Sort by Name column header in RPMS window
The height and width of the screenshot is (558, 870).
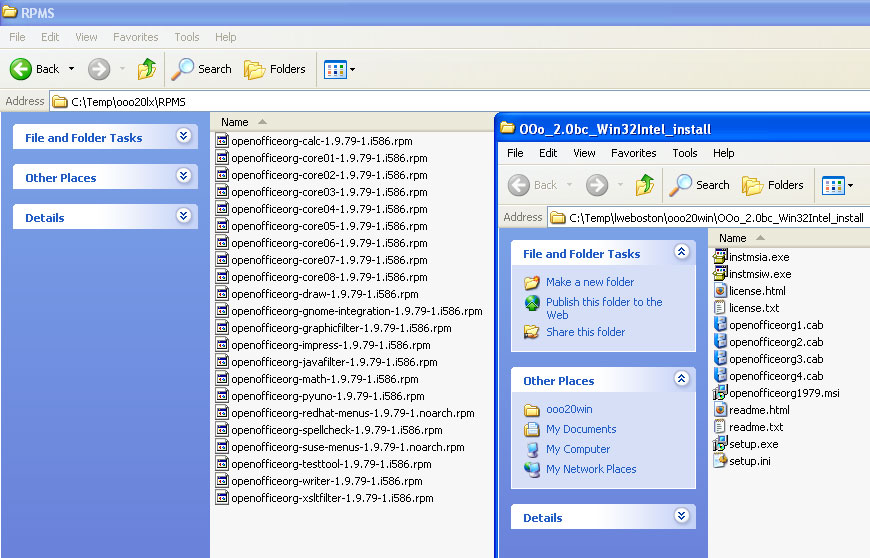click(x=235, y=122)
